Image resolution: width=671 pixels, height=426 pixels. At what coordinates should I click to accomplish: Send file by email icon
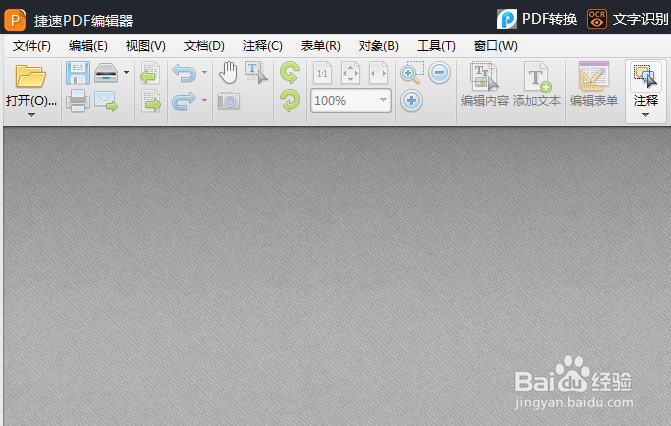(106, 101)
